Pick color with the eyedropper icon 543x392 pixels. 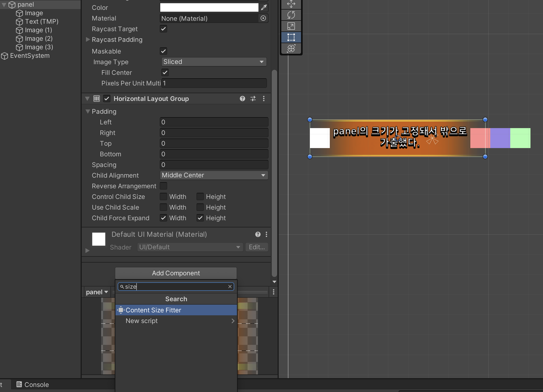click(x=264, y=7)
